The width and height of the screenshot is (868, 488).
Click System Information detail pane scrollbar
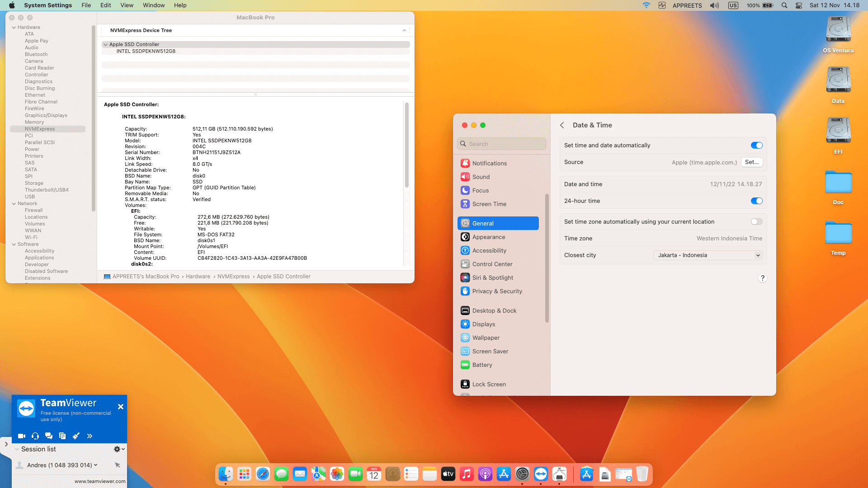[407, 145]
